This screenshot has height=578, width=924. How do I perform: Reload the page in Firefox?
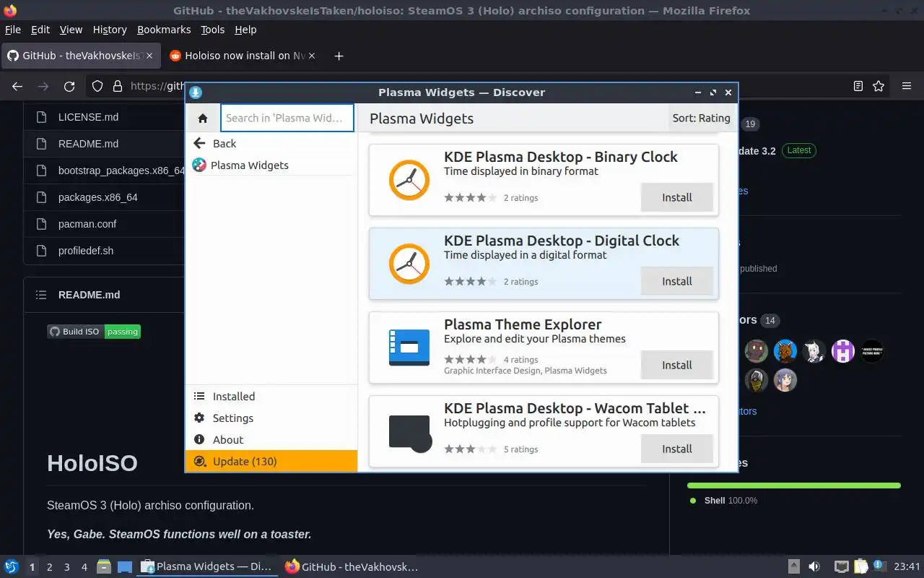tap(69, 86)
